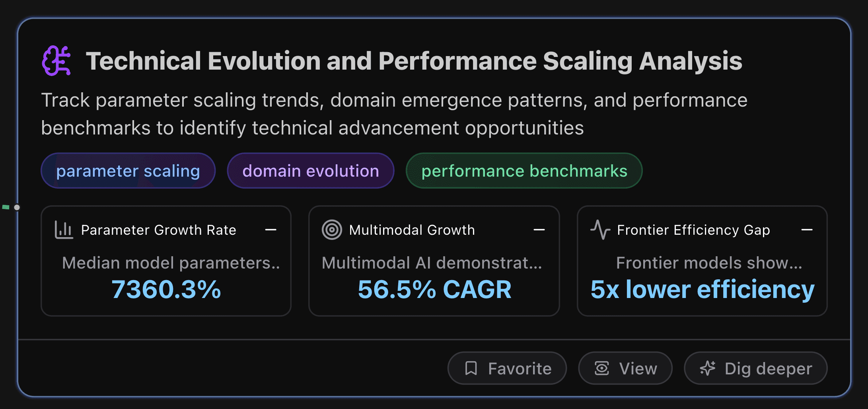Toggle the domain evolution tag
Image resolution: width=868 pixels, height=409 pixels.
(311, 171)
